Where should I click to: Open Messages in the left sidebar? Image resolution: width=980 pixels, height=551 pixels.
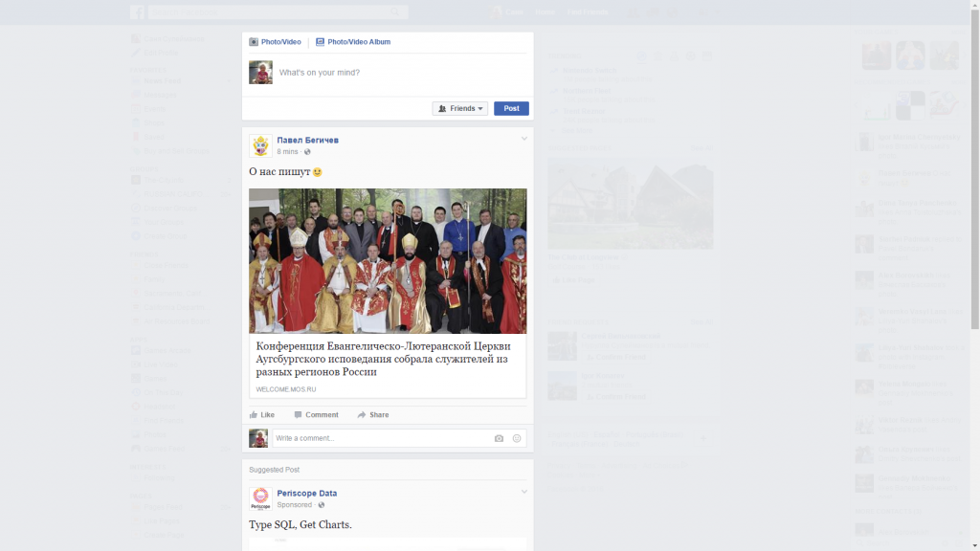tap(161, 95)
